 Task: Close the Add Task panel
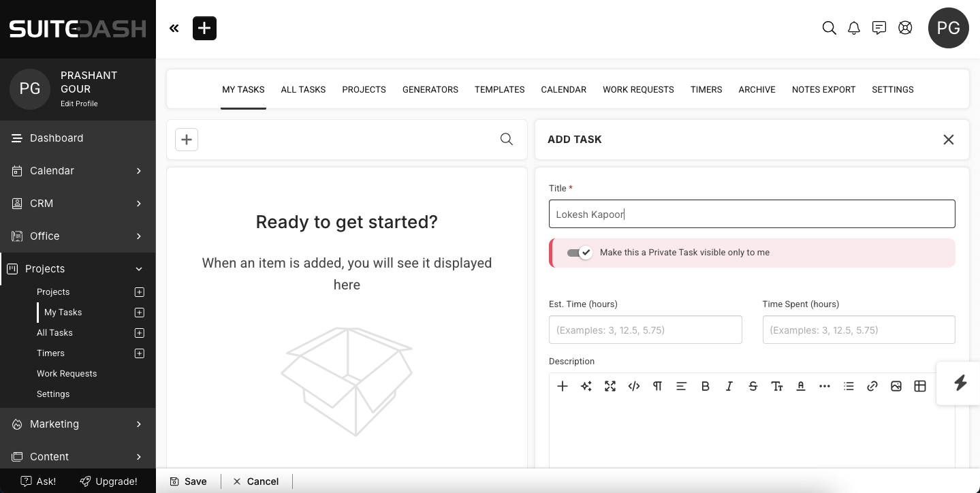(x=948, y=140)
